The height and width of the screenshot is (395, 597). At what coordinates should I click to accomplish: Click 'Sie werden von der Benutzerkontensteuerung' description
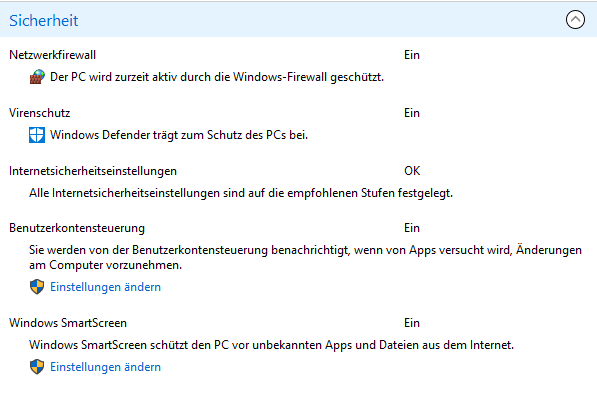[x=305, y=257]
